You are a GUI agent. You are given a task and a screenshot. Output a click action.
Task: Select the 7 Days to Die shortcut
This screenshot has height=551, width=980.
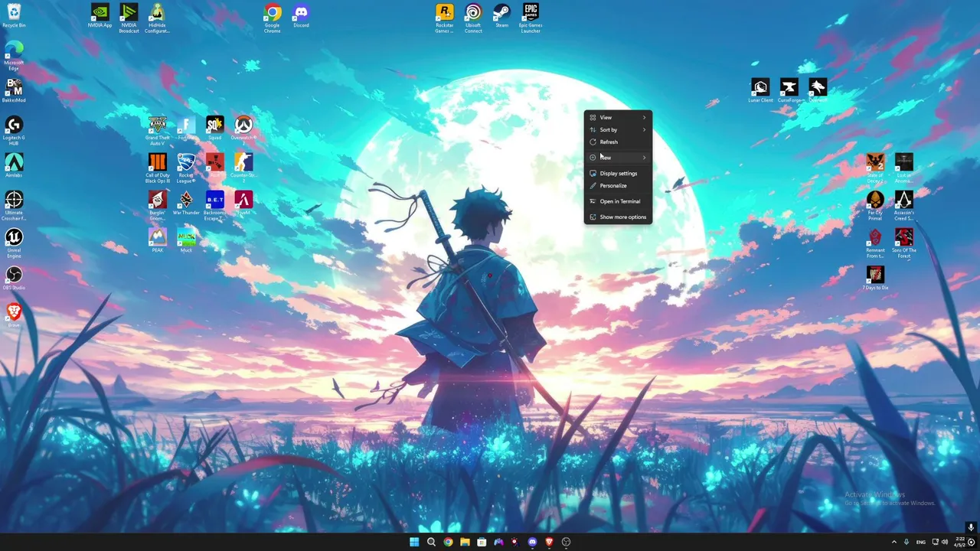click(875, 278)
